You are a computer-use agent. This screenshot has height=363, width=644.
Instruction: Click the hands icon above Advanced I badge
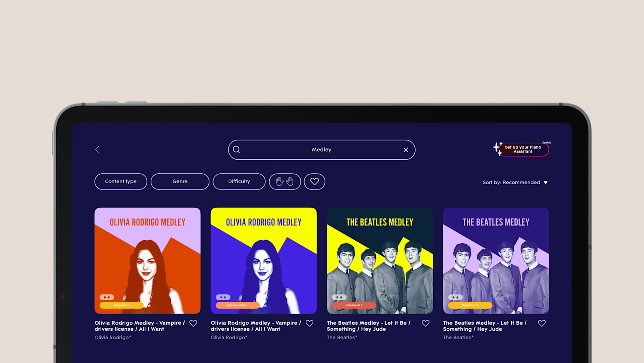[339, 297]
